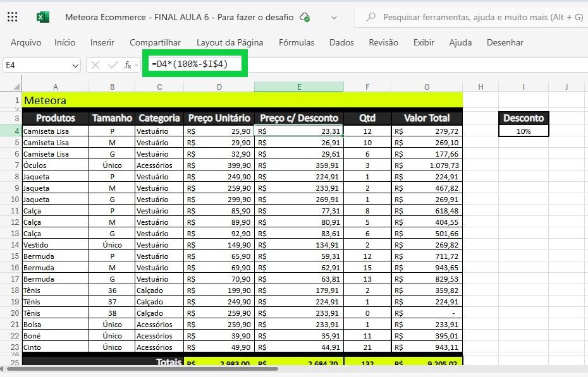
Task: Select the Óculos product cell
Action: (x=56, y=165)
